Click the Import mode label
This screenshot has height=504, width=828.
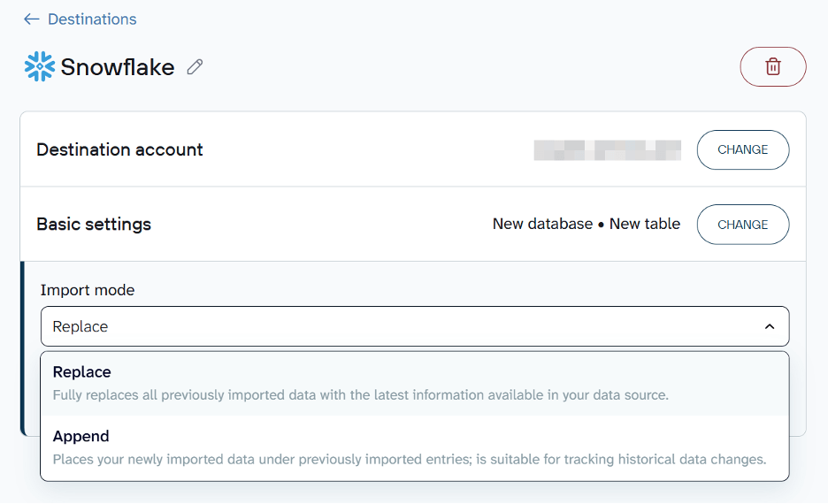click(88, 290)
